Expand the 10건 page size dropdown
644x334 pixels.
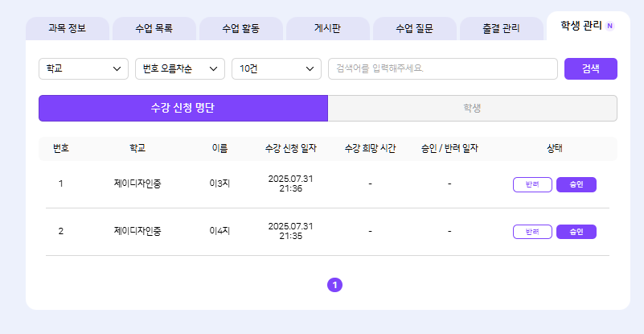[276, 69]
